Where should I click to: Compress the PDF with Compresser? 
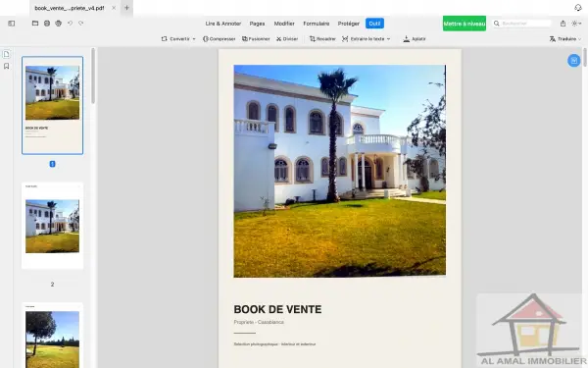[219, 38]
